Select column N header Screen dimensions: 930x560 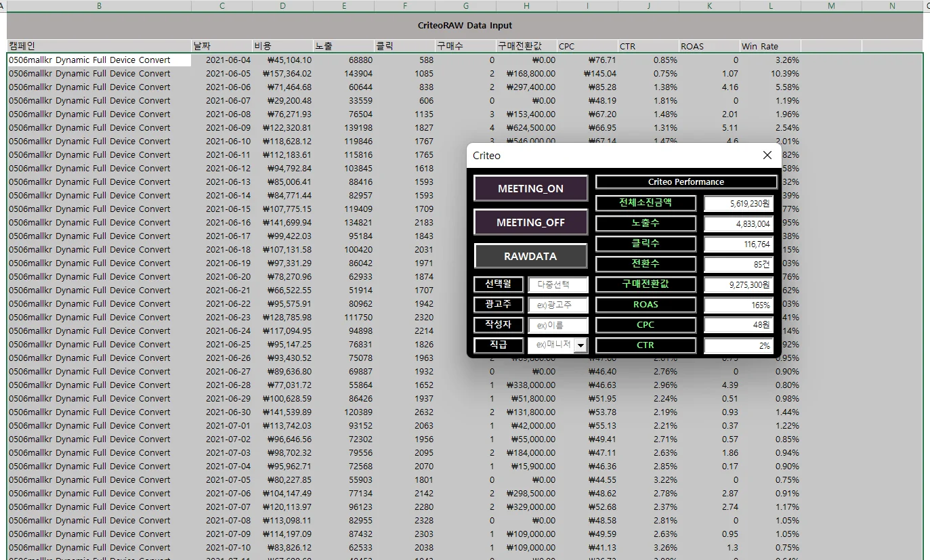[x=892, y=6]
